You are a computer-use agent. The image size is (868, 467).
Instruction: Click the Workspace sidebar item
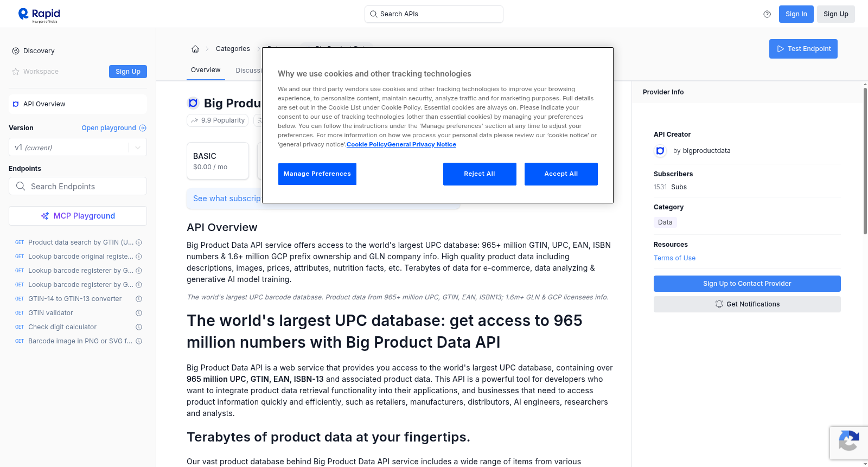[x=41, y=72]
